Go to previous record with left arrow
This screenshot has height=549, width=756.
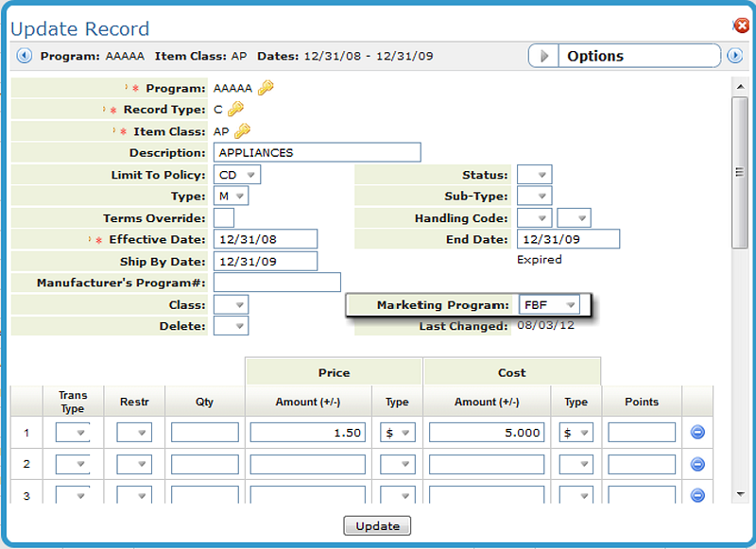(24, 56)
